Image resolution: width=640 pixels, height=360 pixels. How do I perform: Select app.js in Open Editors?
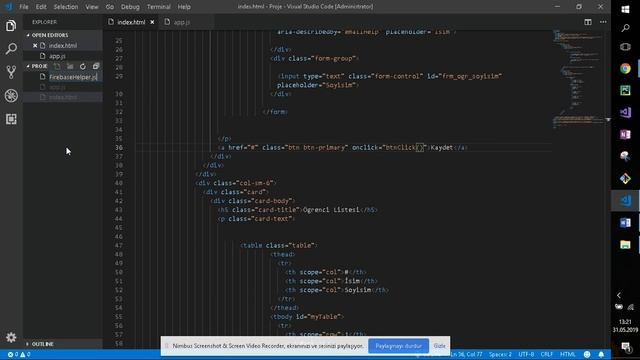(57, 56)
